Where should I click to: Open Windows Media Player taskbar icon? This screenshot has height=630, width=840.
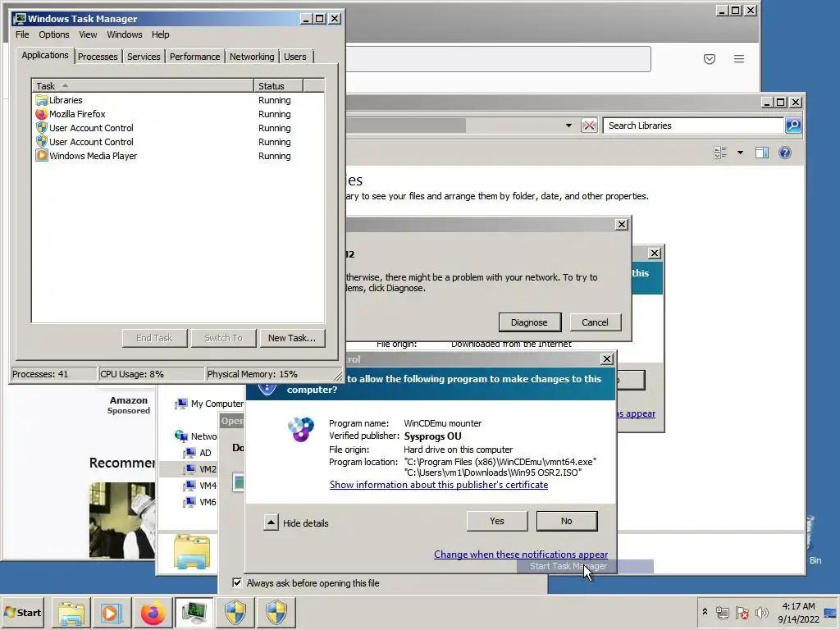tap(112, 612)
